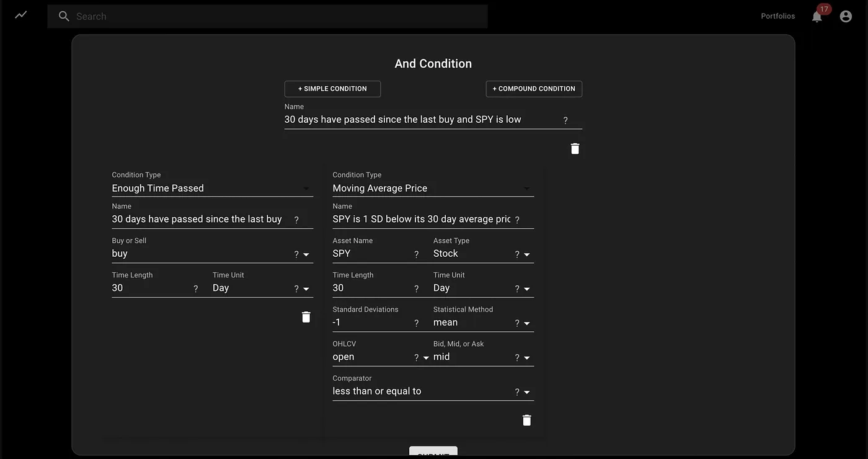Screen dimensions: 868x459
Task: Add a simple condition
Action: 332,89
